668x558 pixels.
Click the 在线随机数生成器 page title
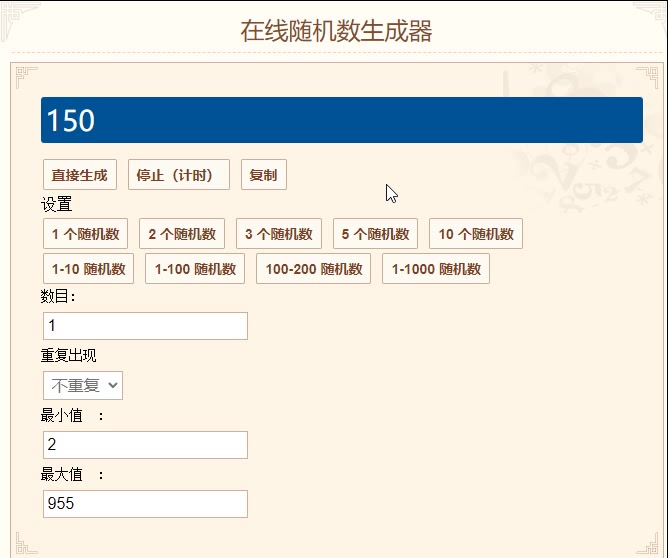pyautogui.click(x=336, y=31)
